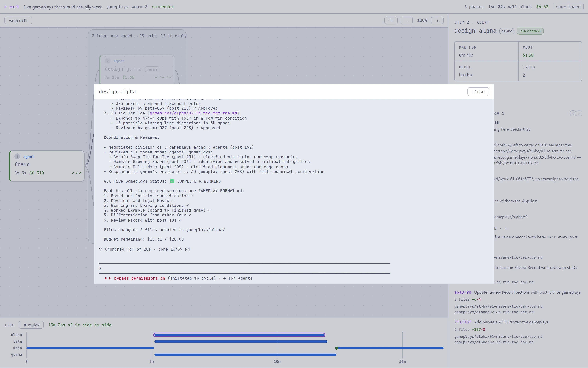Open the 02-3d-tic-tac-toe.md link in transcript
Viewport: 588px width, 368px height.
click(x=193, y=113)
